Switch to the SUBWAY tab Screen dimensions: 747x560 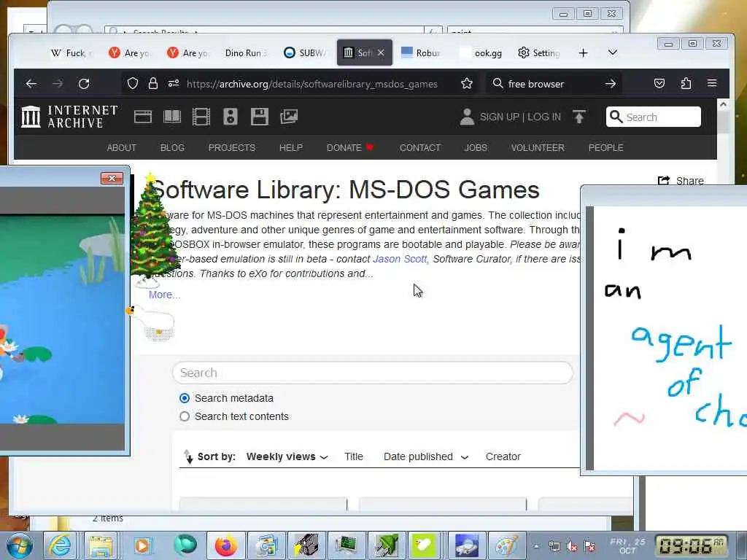click(305, 52)
